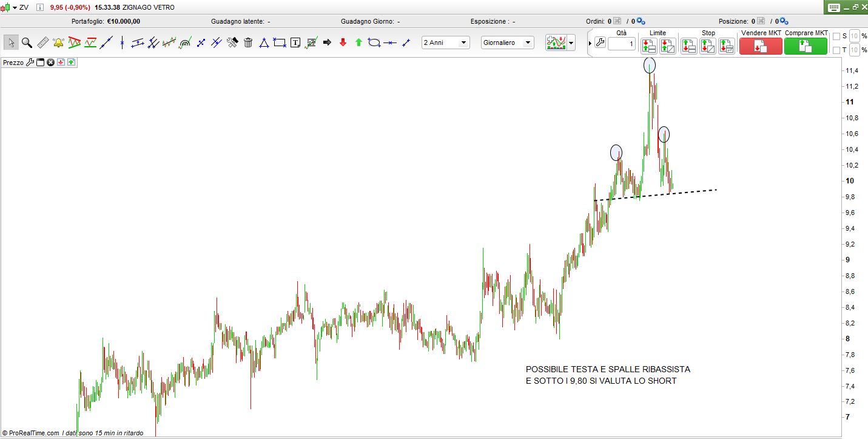Select the Fibonacci arcs drawing tool
This screenshot has width=868, height=439.
pos(185,43)
